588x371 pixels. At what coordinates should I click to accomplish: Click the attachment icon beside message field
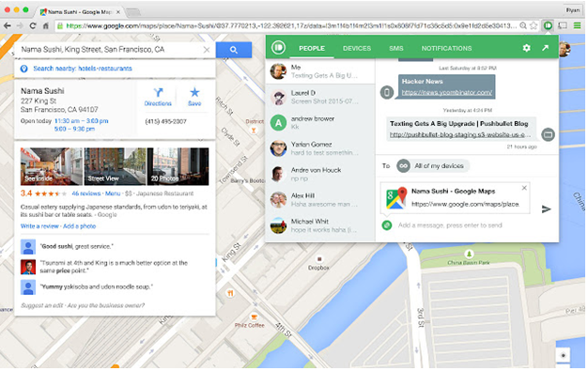387,225
